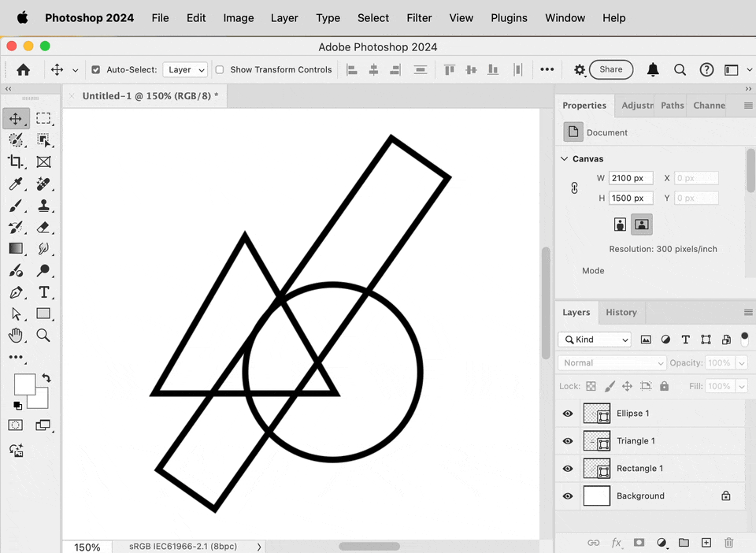
Task: Hide the Rectangle 1 layer
Action: (568, 469)
